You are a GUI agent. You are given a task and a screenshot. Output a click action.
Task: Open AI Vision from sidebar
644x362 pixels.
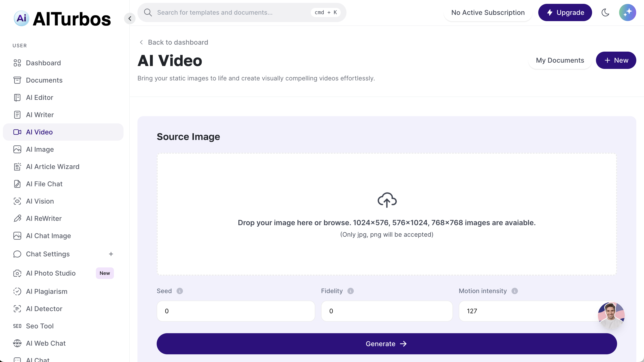(x=40, y=201)
